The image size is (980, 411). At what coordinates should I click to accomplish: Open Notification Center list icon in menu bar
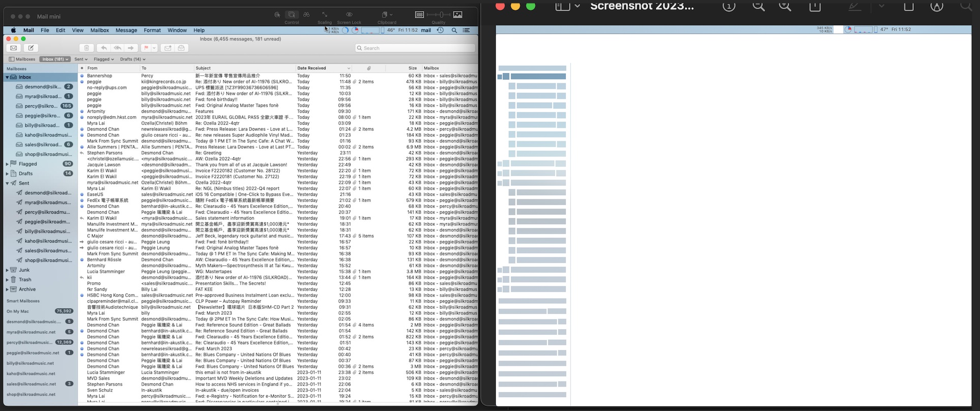click(x=466, y=30)
